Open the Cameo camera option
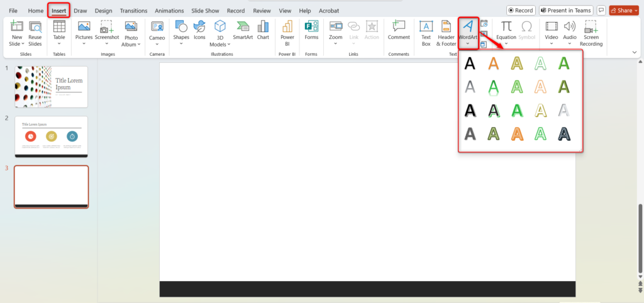Image resolution: width=644 pixels, height=303 pixels. pyautogui.click(x=157, y=30)
